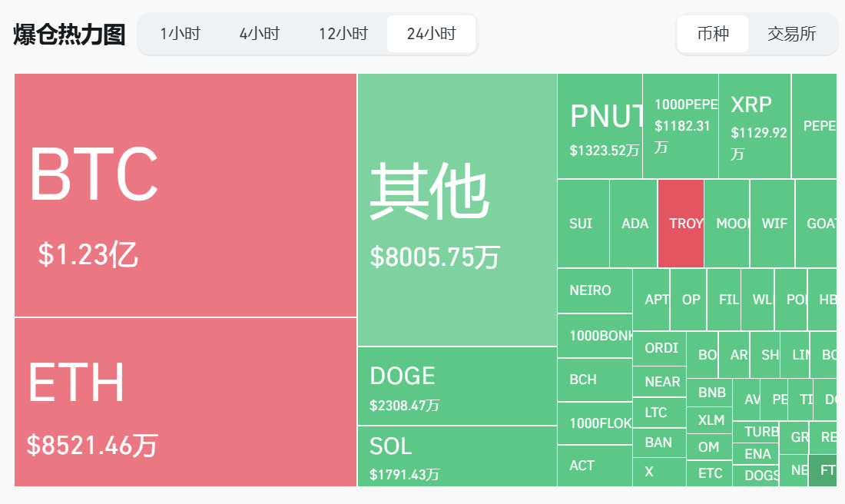Open the SOL heatmap tile
Image resolution: width=845 pixels, height=504 pixels.
[x=457, y=456]
